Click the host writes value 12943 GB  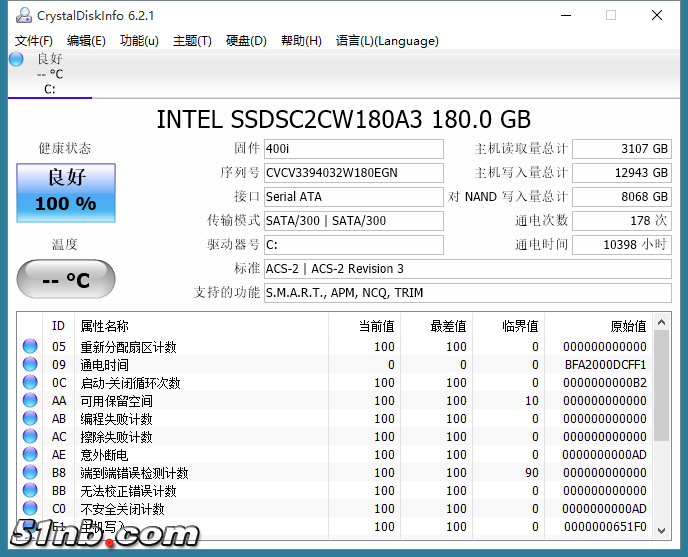point(622,173)
